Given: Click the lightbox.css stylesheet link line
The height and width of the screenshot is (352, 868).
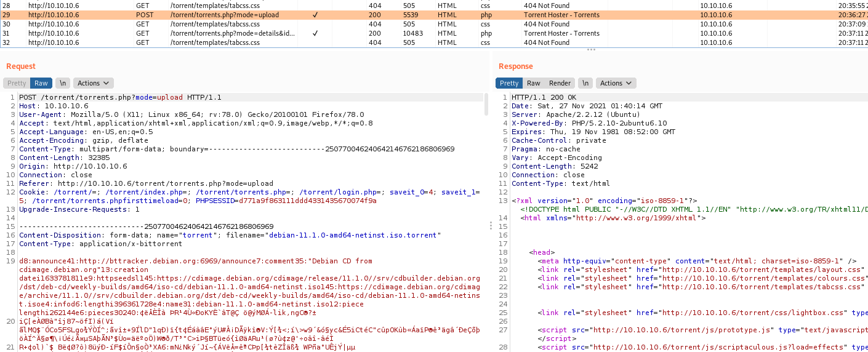Looking at the screenshot, I should coord(702,313).
